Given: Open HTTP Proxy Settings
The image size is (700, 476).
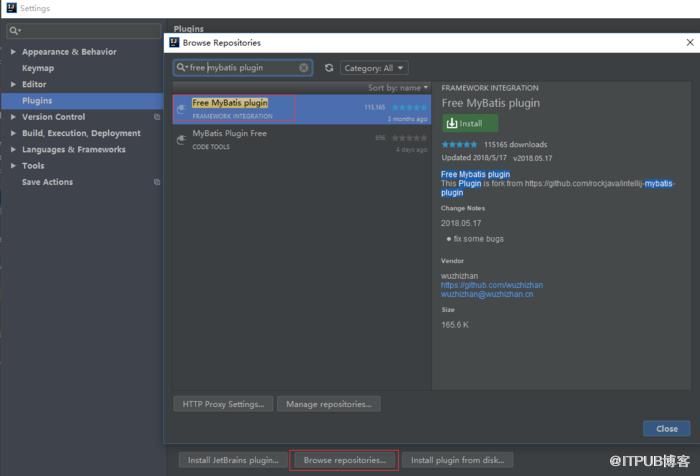Looking at the screenshot, I should (223, 404).
